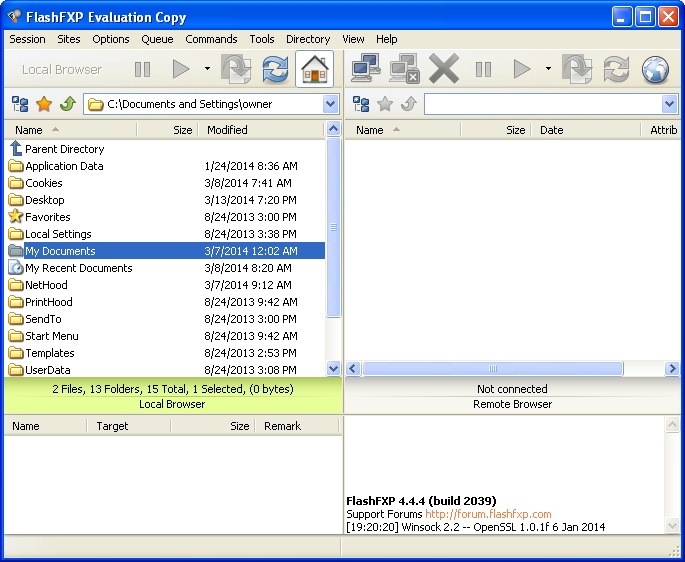The height and width of the screenshot is (562, 685).
Task: Select the NetHood folder
Action: click(x=38, y=285)
